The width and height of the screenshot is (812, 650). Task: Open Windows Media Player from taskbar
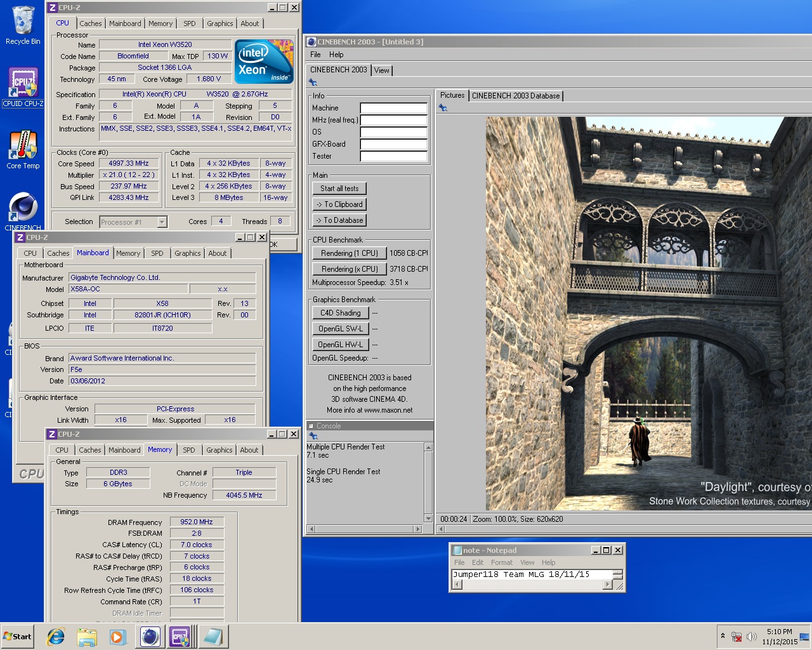click(117, 637)
